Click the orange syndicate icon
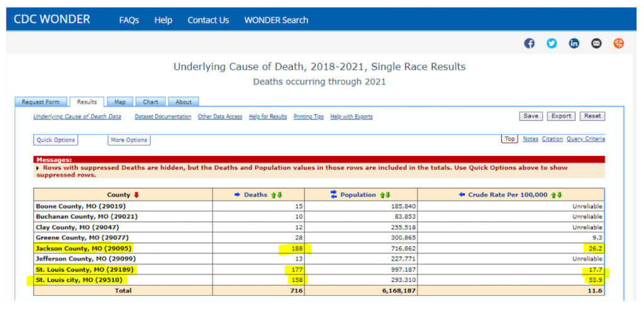This screenshot has width=644, height=321. tap(619, 43)
